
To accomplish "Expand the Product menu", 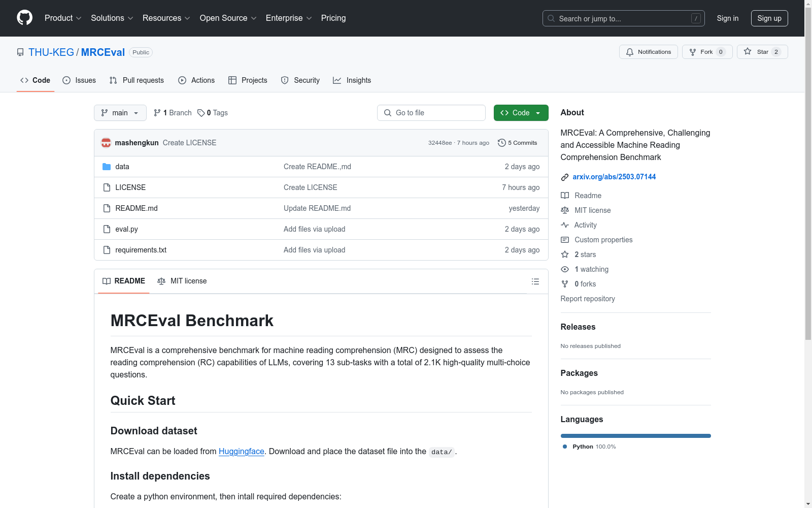I will [x=63, y=18].
